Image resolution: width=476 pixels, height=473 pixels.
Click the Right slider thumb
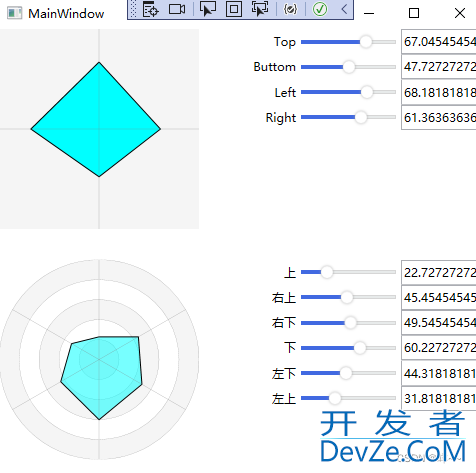(361, 117)
